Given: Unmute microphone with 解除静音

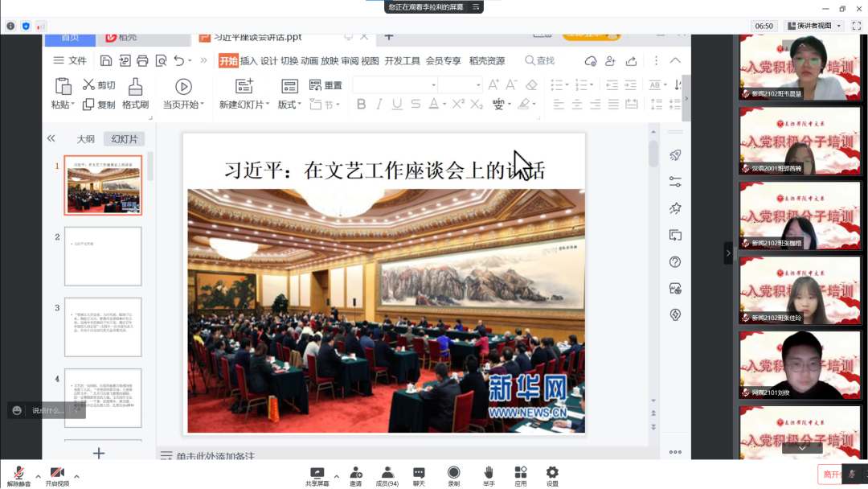Looking at the screenshot, I should click(18, 473).
